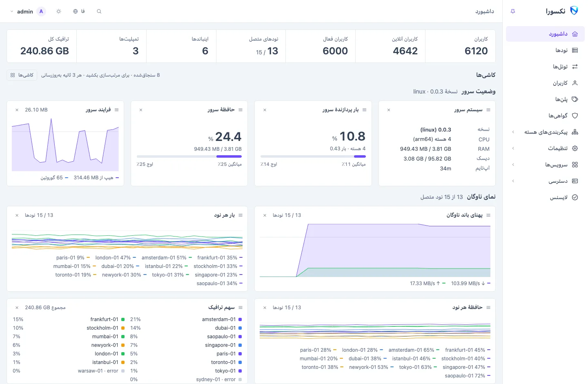Open تونل‌ها from the sidebar
Image resolution: width=588 pixels, height=384 pixels.
[545, 67]
